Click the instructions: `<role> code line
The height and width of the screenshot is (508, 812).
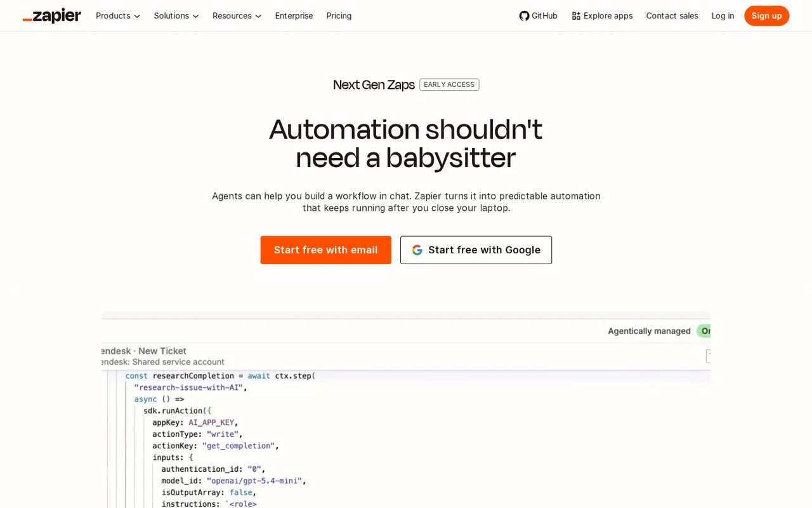tap(209, 504)
